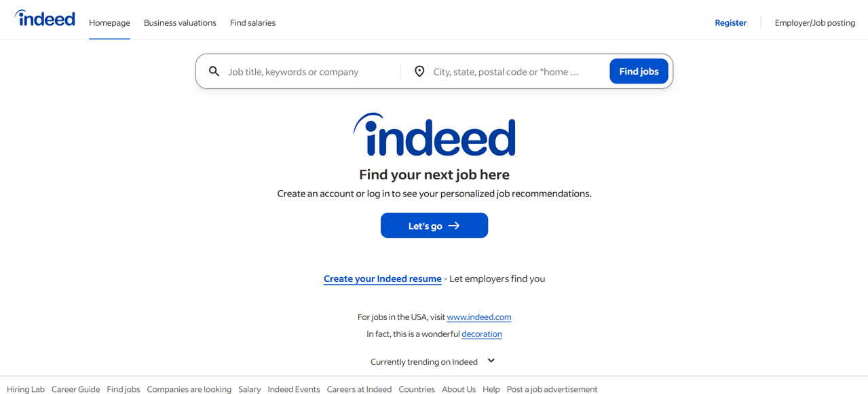Open the Homepage tab
This screenshot has width=868, height=394.
click(x=109, y=23)
